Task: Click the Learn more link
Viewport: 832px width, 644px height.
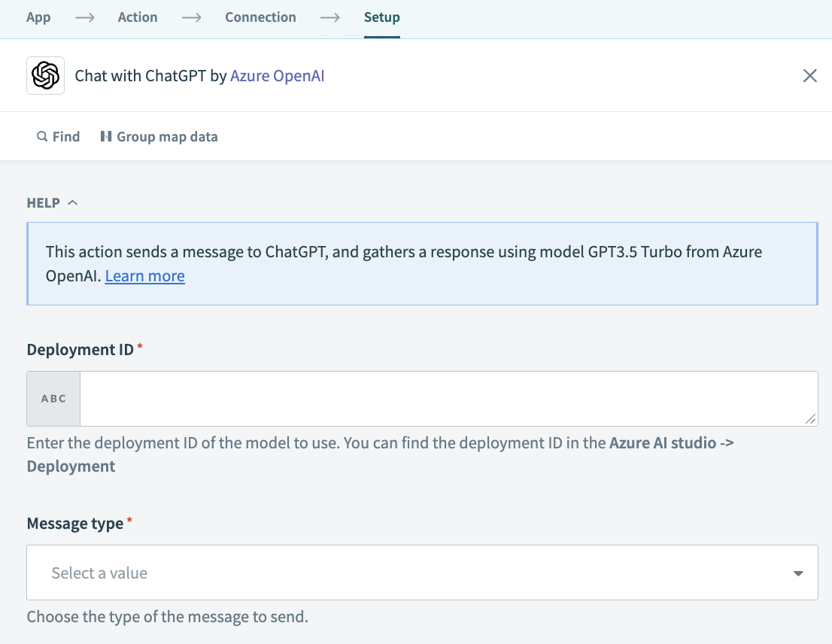Action: tap(144, 275)
